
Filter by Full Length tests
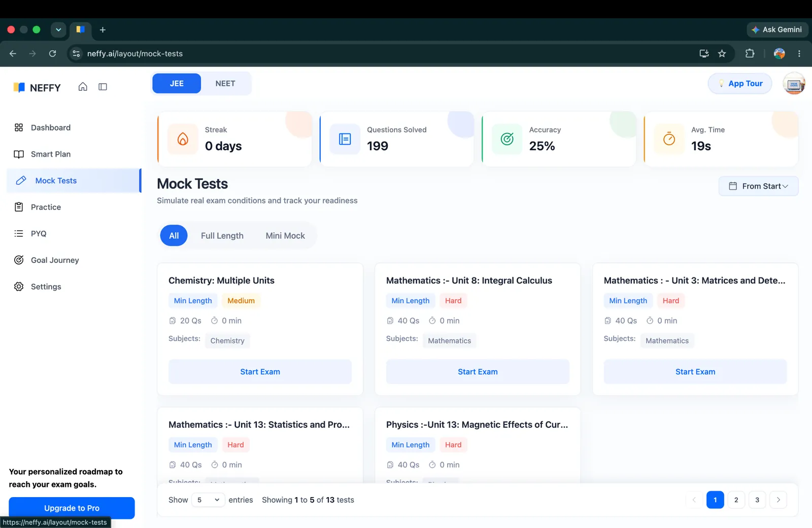[222, 236]
